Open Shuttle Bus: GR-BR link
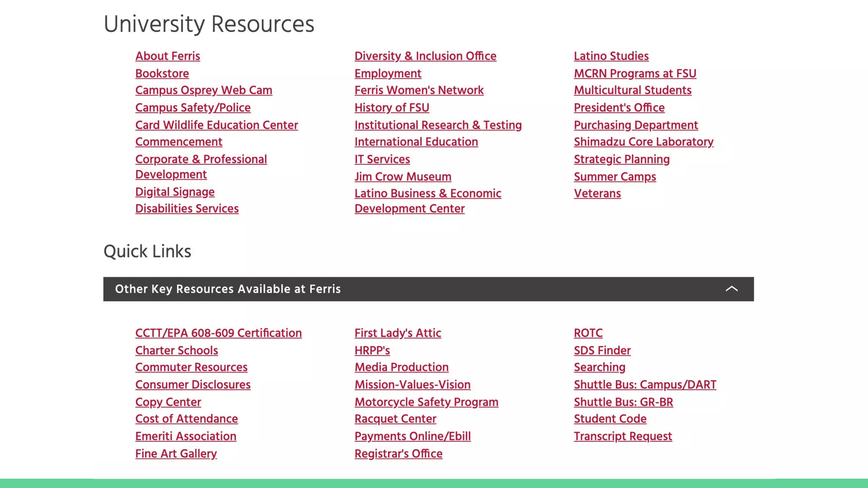Image resolution: width=868 pixels, height=488 pixels. 623,402
